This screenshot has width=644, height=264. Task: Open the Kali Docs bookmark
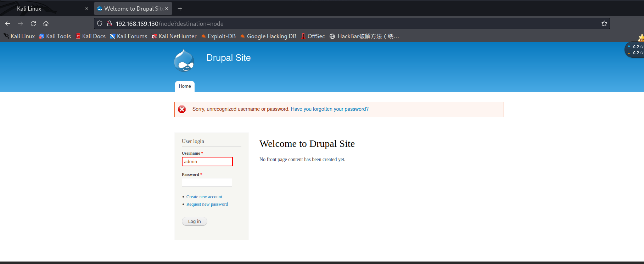tap(91, 36)
